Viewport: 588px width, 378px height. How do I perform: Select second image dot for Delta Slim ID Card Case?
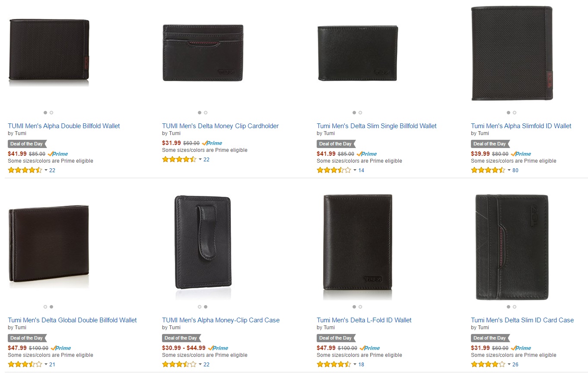tap(515, 307)
